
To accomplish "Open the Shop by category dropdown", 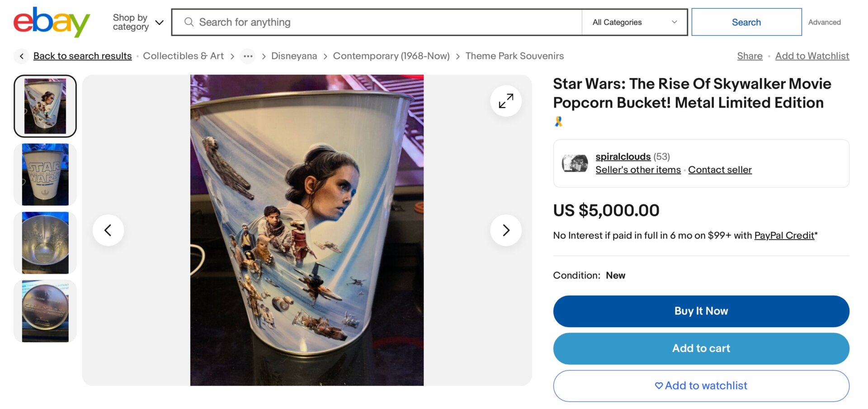I will [137, 22].
